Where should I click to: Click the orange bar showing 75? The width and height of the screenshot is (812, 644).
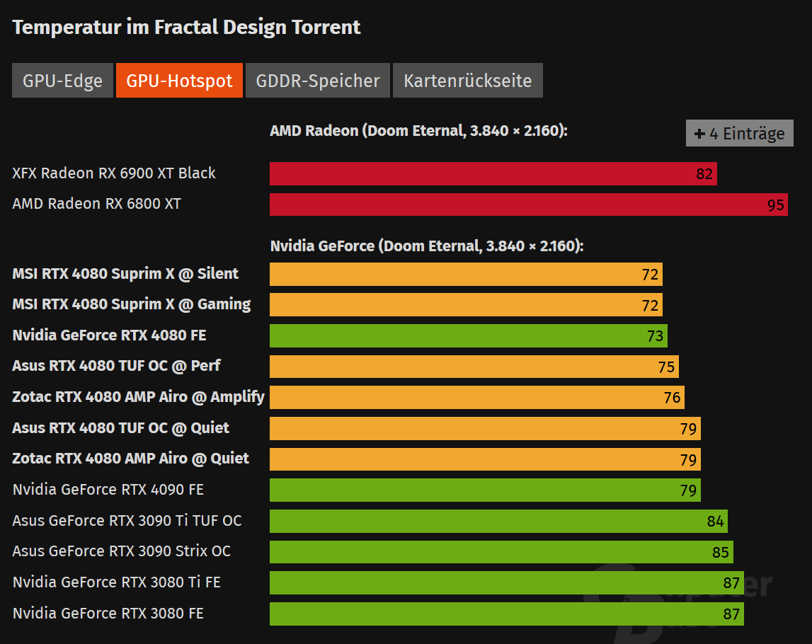click(474, 367)
